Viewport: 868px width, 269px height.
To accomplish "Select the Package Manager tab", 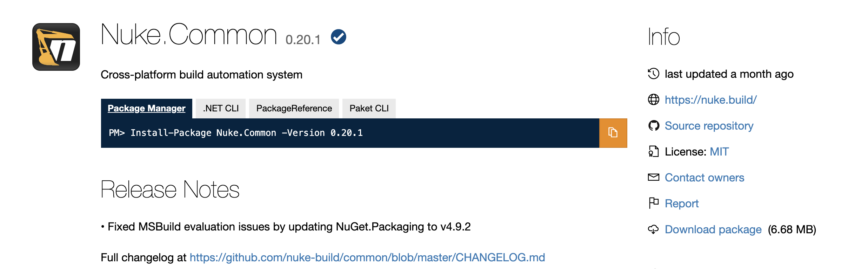I will (146, 108).
